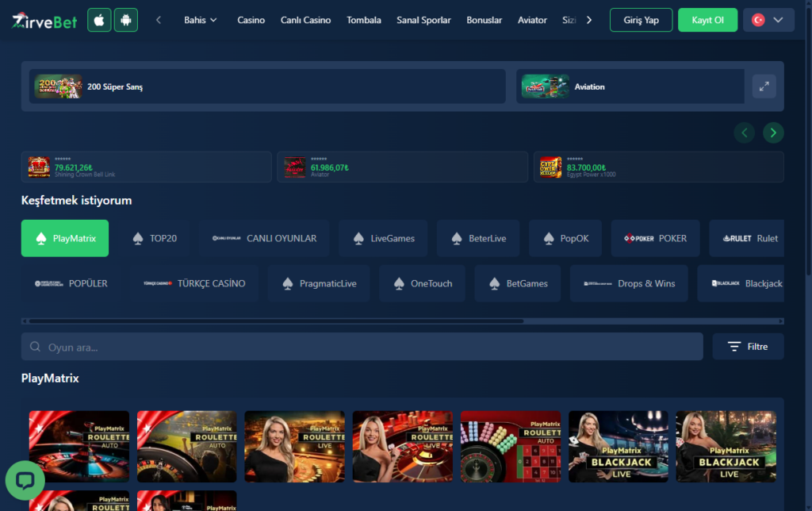
Task: Open the Filtre filter button
Action: point(748,347)
